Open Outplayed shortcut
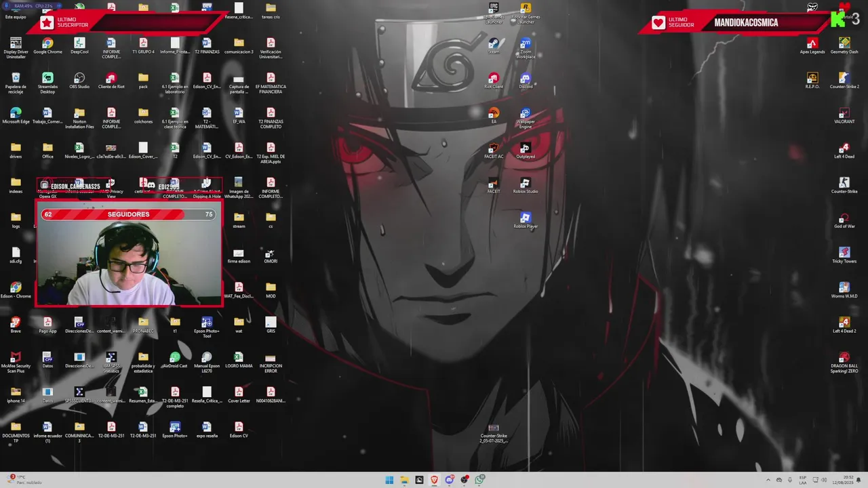 [526, 150]
